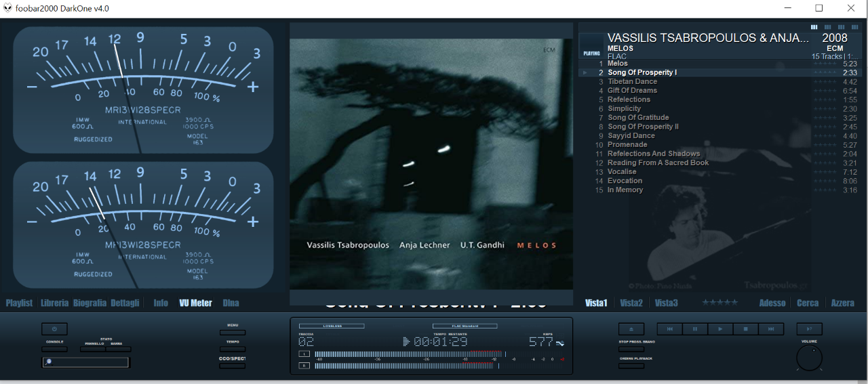This screenshot has height=384, width=868.
Task: Click the R channel indicator
Action: 304,366
